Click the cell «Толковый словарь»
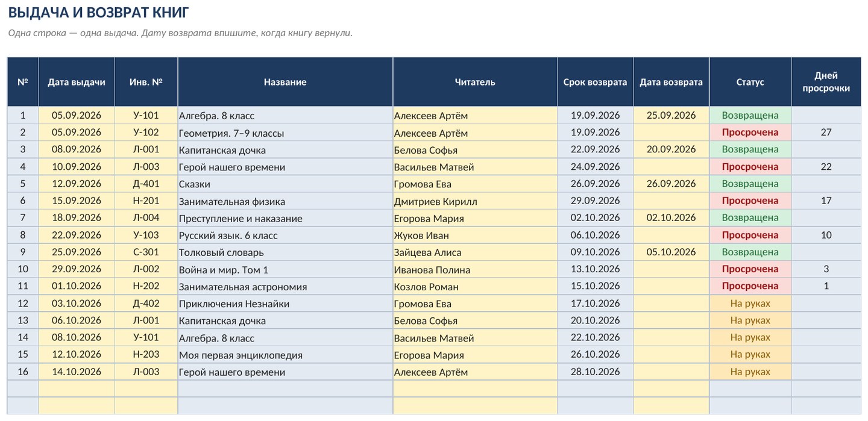The image size is (868, 421). tap(285, 252)
